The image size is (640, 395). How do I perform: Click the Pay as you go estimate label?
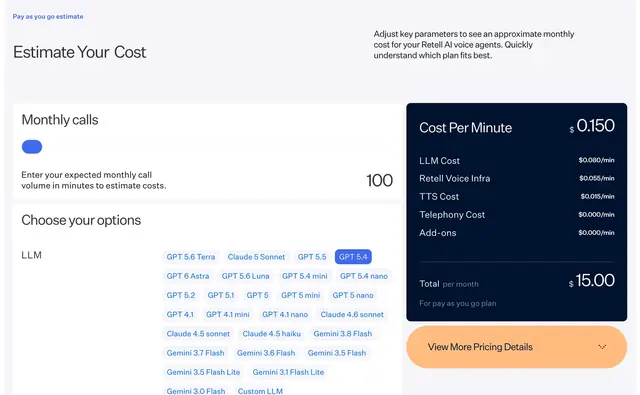tap(48, 16)
